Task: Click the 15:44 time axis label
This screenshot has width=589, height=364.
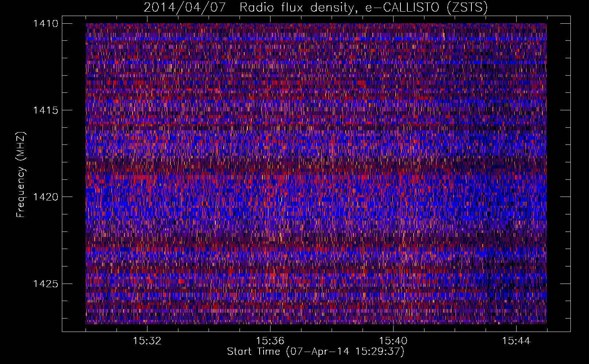Action: coord(516,341)
